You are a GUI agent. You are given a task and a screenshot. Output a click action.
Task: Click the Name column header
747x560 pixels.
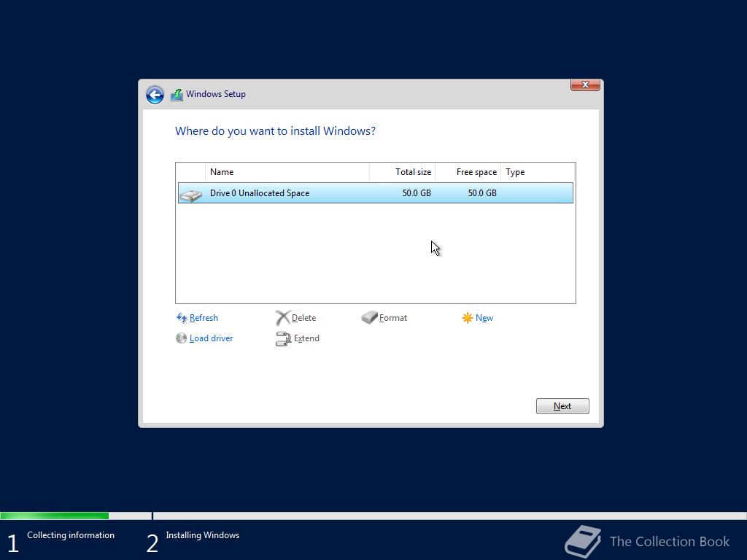tap(287, 172)
